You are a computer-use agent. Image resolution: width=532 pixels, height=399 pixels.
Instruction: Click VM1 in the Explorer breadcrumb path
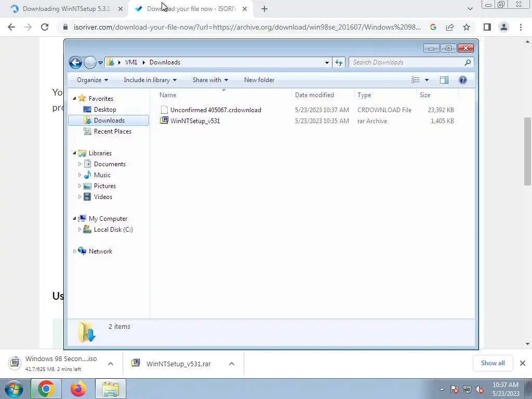coord(131,62)
